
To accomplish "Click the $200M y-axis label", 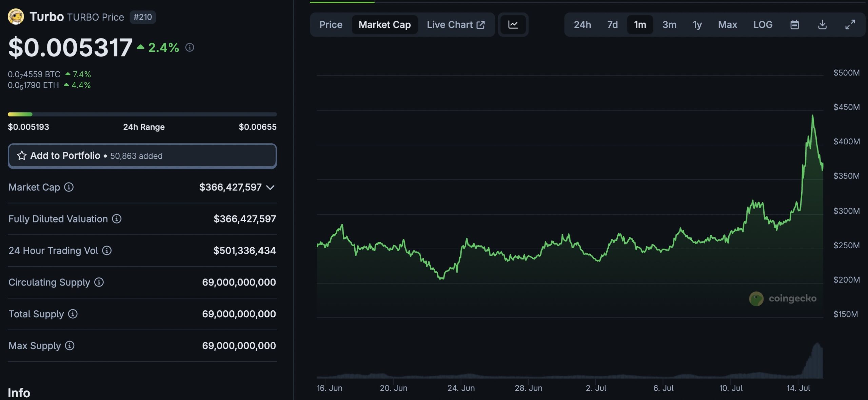I will (x=846, y=280).
